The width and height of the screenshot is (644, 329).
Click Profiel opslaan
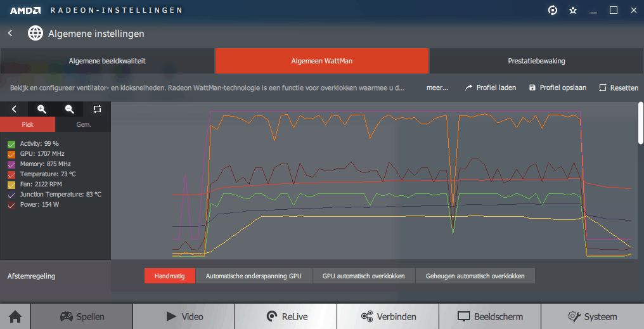pos(558,87)
